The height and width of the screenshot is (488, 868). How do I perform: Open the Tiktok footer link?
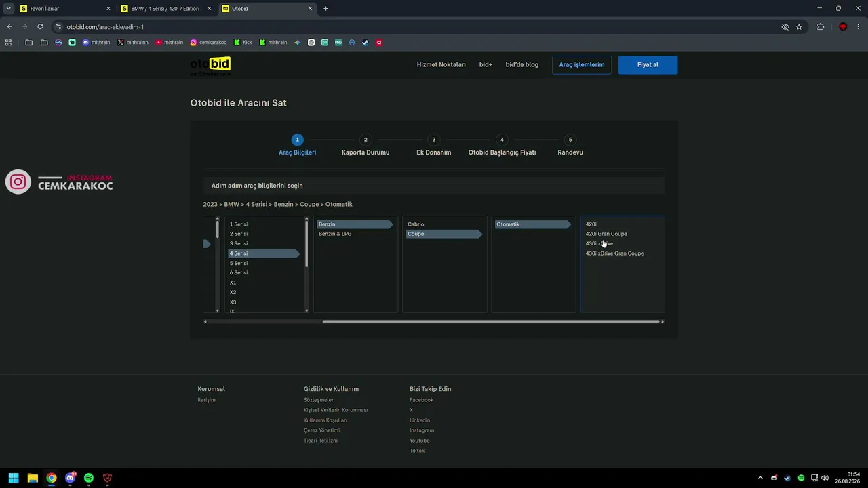pyautogui.click(x=417, y=451)
